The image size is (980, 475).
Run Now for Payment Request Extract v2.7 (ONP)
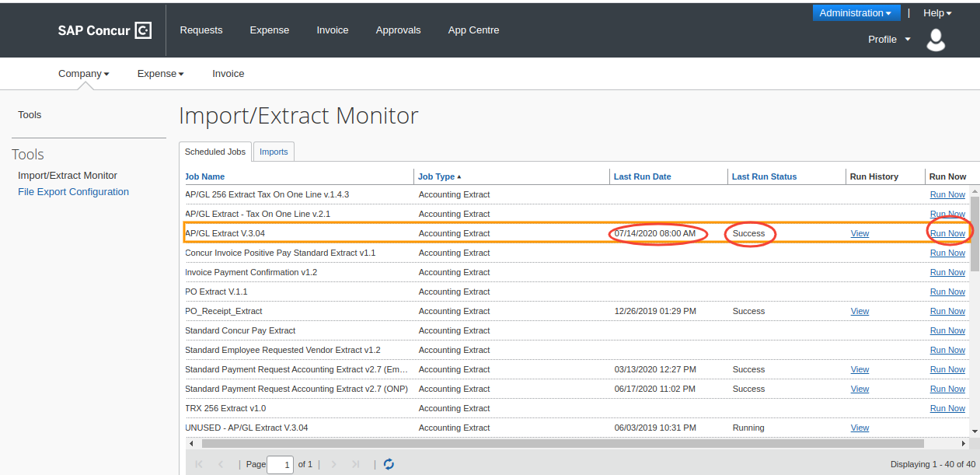(947, 389)
